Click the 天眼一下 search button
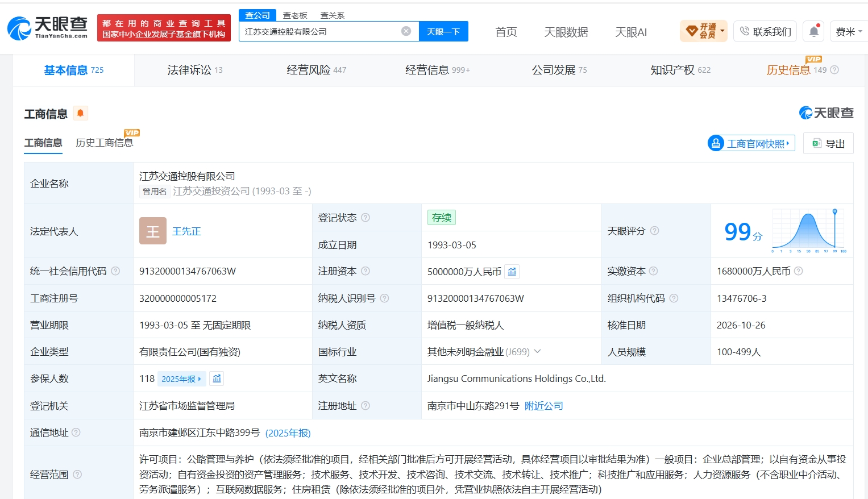 click(x=443, y=31)
